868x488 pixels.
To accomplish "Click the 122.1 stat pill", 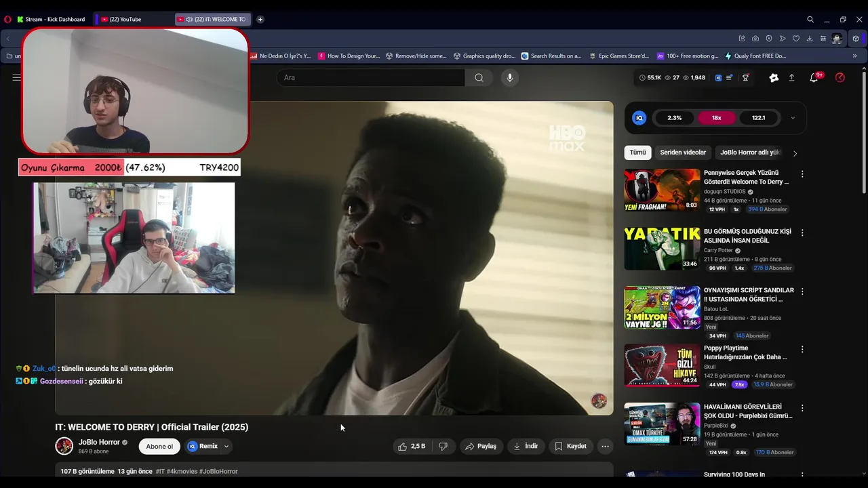I will click(x=758, y=118).
